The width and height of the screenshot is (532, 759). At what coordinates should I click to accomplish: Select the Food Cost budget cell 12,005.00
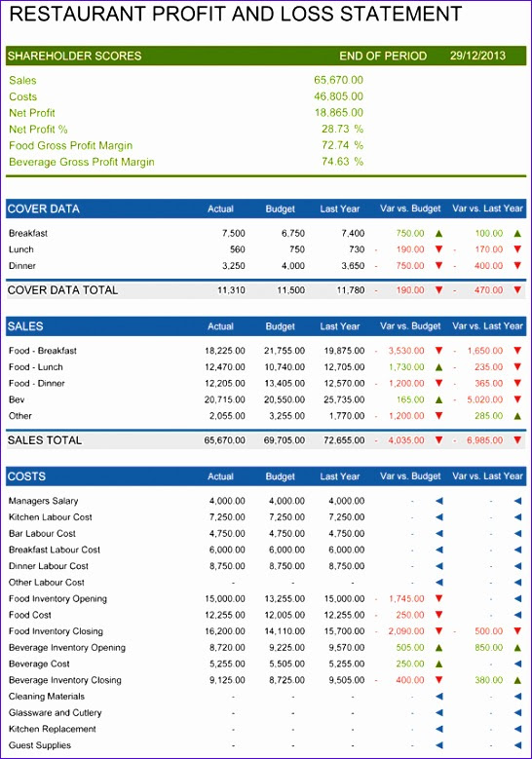click(x=285, y=615)
